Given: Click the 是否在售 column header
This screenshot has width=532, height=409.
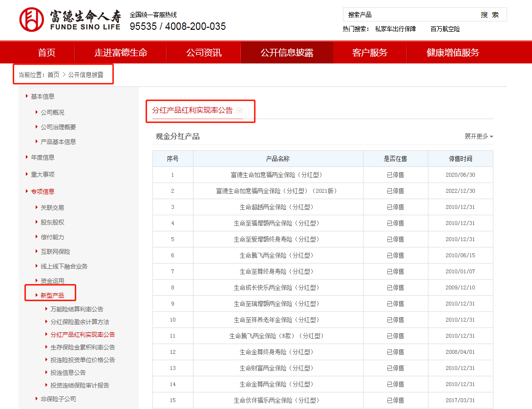Looking at the screenshot, I should [x=395, y=159].
